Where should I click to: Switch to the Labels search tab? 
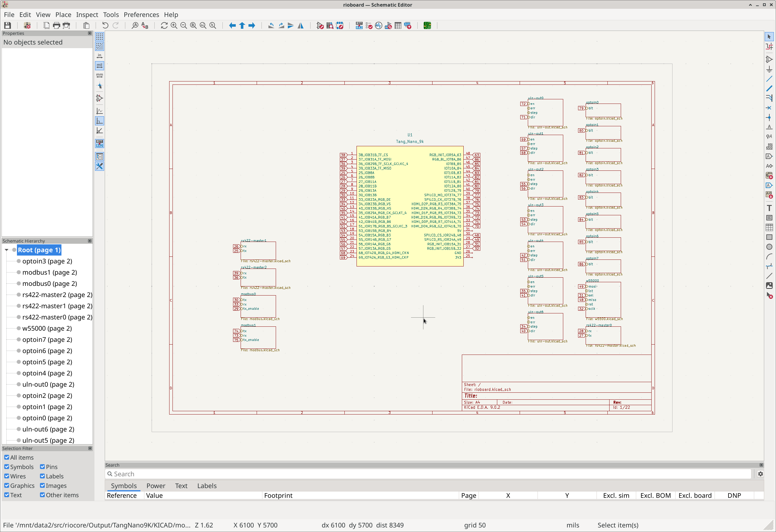tap(207, 486)
